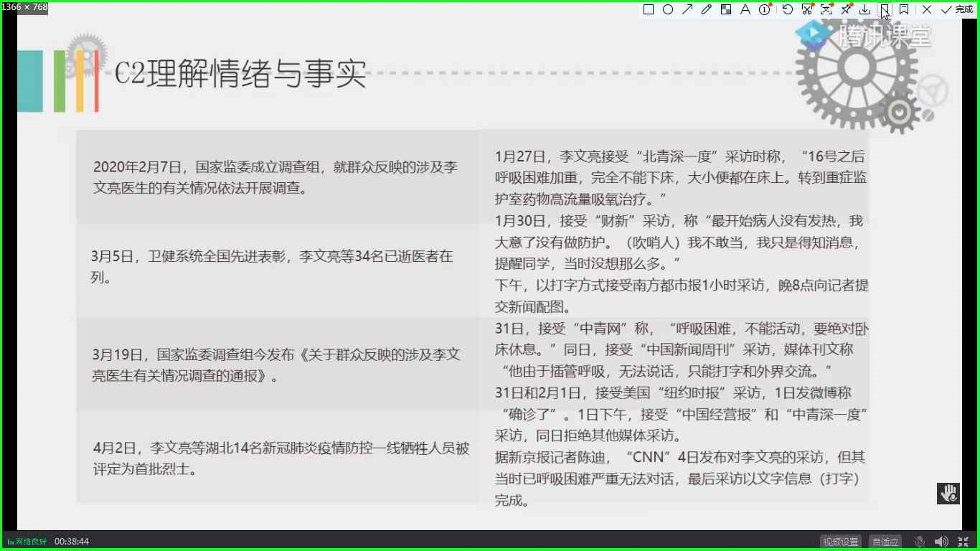Click the 纽约时报 interview line
Screen dimensions: 980x551
click(682, 414)
